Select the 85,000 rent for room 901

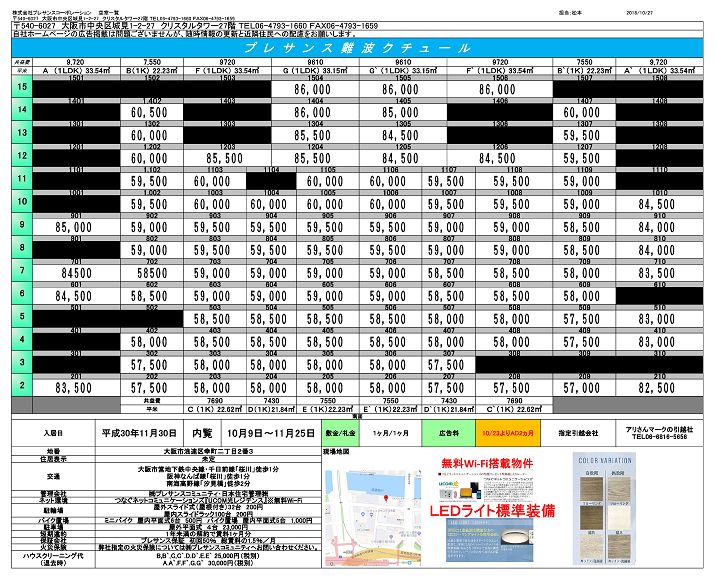pos(74,227)
